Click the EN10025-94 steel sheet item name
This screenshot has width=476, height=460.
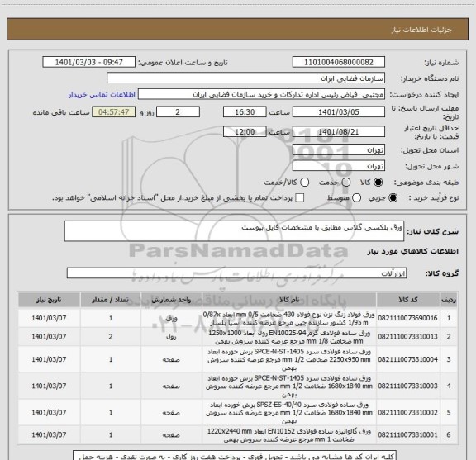coord(288,337)
